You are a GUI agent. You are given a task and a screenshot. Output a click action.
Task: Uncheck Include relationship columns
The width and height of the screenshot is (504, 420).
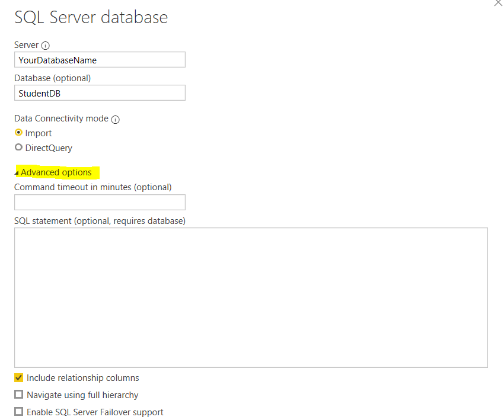coord(18,377)
